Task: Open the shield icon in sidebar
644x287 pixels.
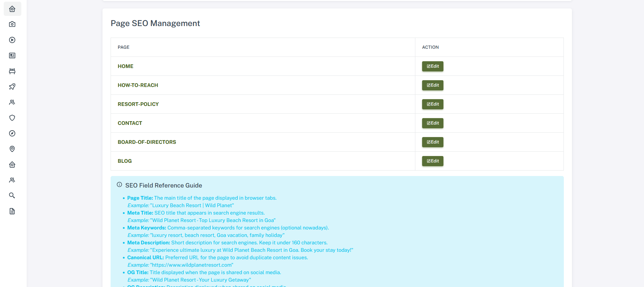Action: [x=12, y=118]
